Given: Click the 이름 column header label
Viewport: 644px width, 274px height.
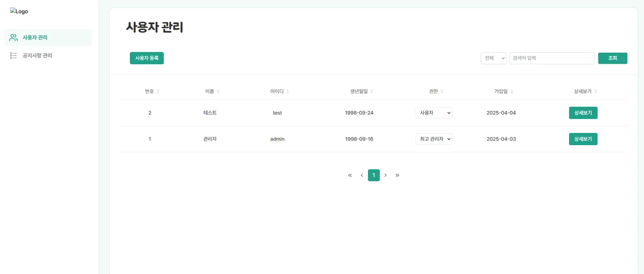Looking at the screenshot, I should tap(210, 91).
